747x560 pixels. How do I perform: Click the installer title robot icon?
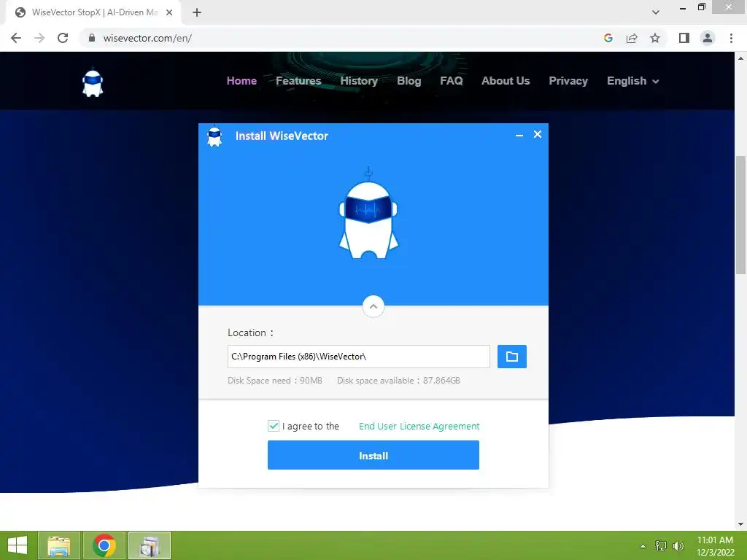tap(214, 136)
